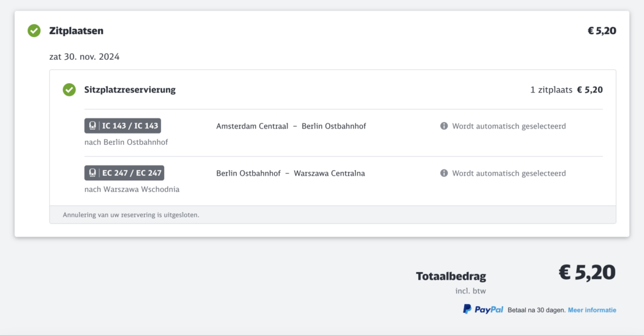Click the nach Warszawa Wschodnia destination text
The width and height of the screenshot is (644, 335).
131,189
